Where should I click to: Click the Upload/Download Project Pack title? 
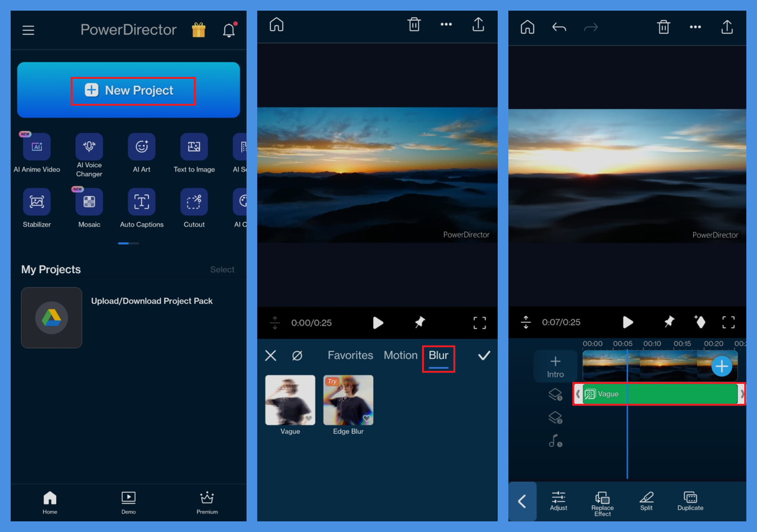point(152,301)
